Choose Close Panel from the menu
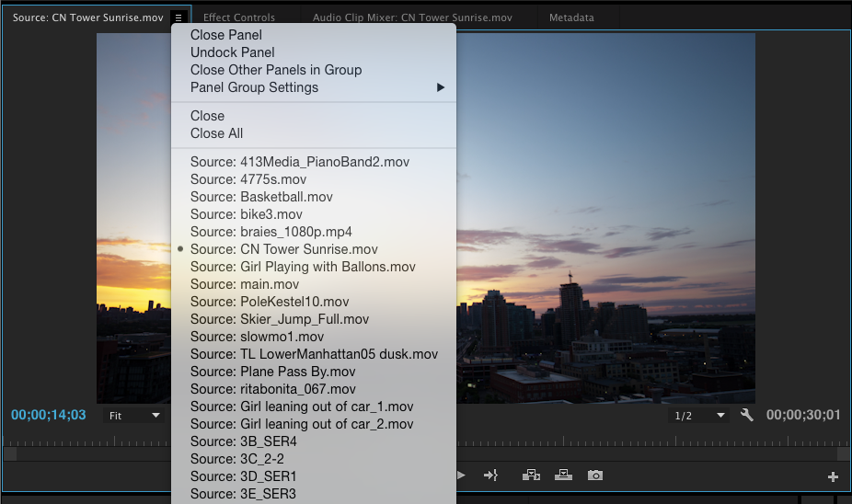Screen dimensions: 852x504 tap(314, 35)
